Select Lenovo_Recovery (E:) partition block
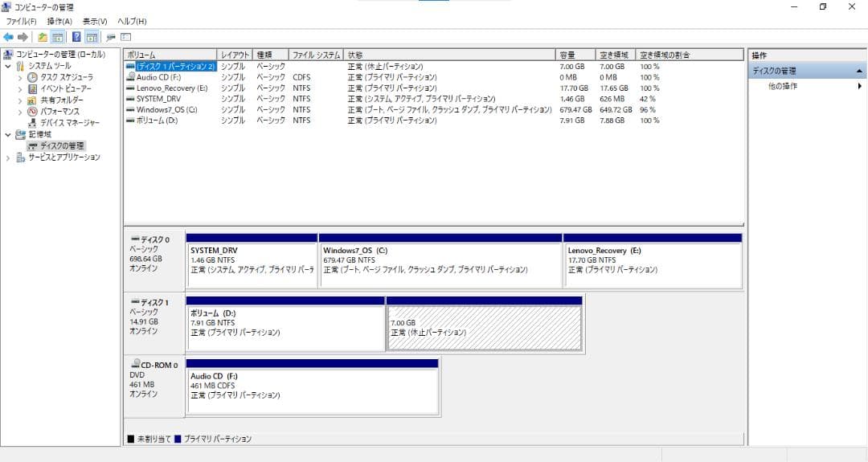Image resolution: width=868 pixels, height=462 pixels. click(x=653, y=260)
